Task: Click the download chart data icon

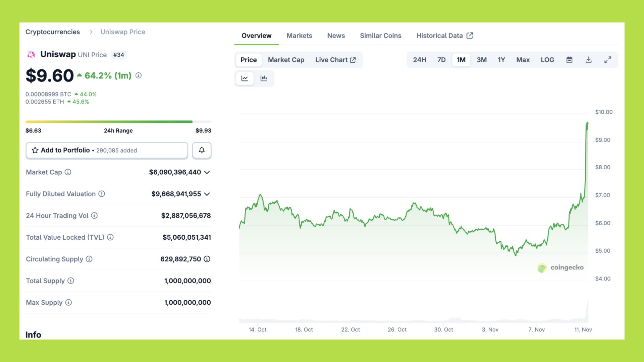Action: (x=588, y=60)
